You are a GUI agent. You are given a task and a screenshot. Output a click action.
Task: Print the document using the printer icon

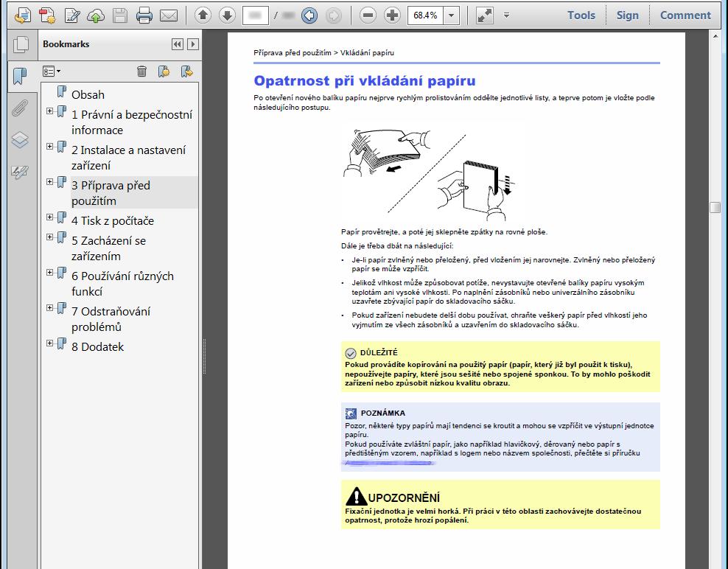[144, 15]
